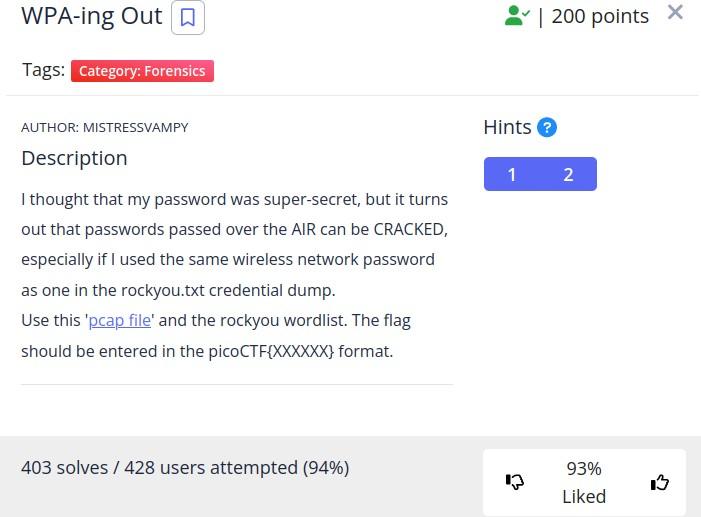Click the WPA-ing Out title
The image size is (701, 517).
(x=91, y=17)
